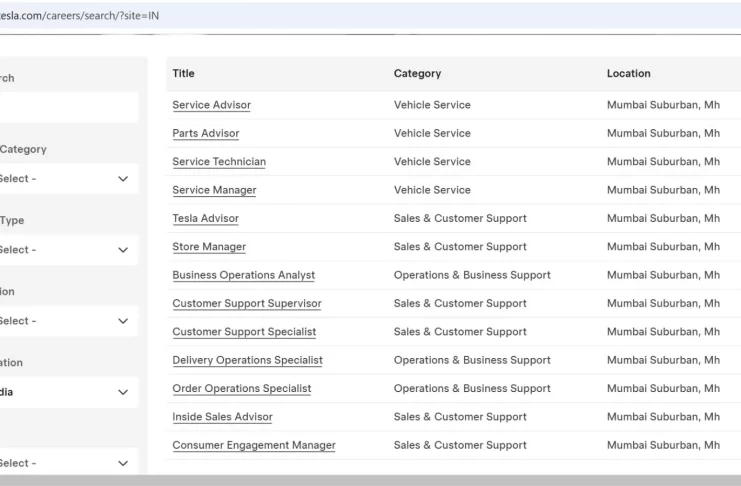View the Order Operations Specialist job
This screenshot has width=741, height=486.
pos(241,388)
